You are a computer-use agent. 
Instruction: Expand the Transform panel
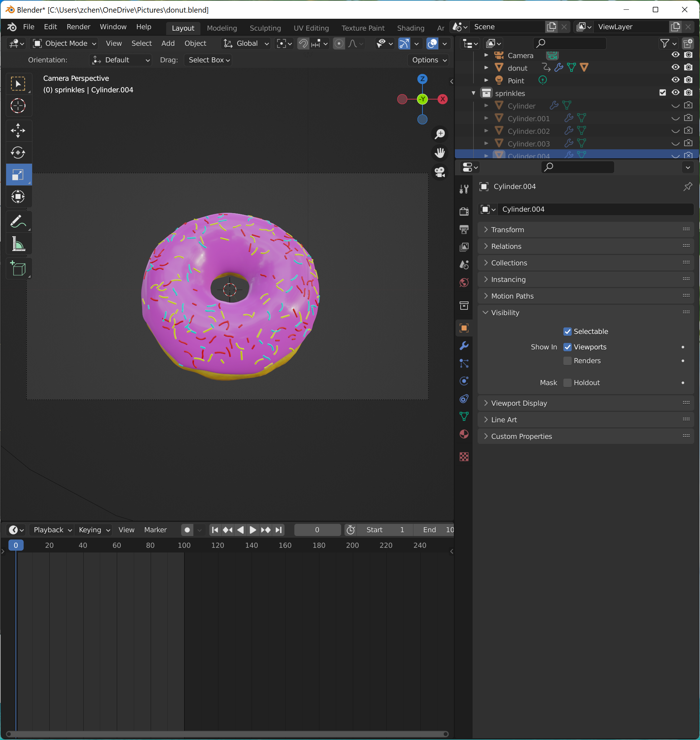508,230
